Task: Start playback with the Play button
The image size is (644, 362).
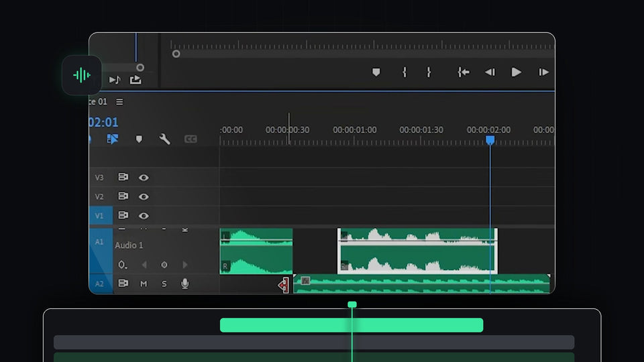Action: [x=517, y=72]
